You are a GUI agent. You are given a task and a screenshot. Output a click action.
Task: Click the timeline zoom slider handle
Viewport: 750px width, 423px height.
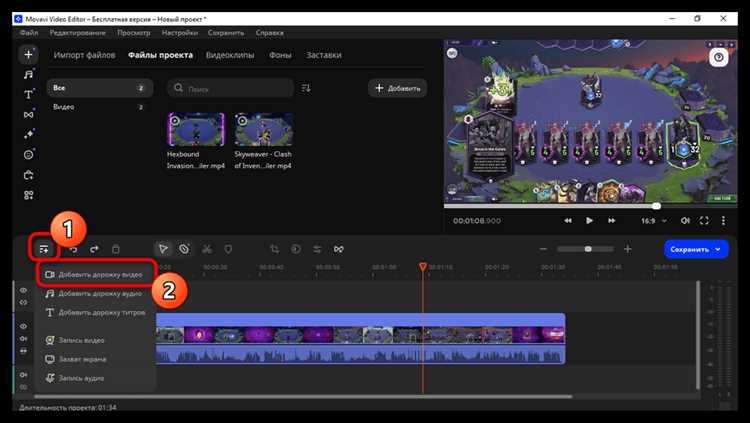click(588, 249)
